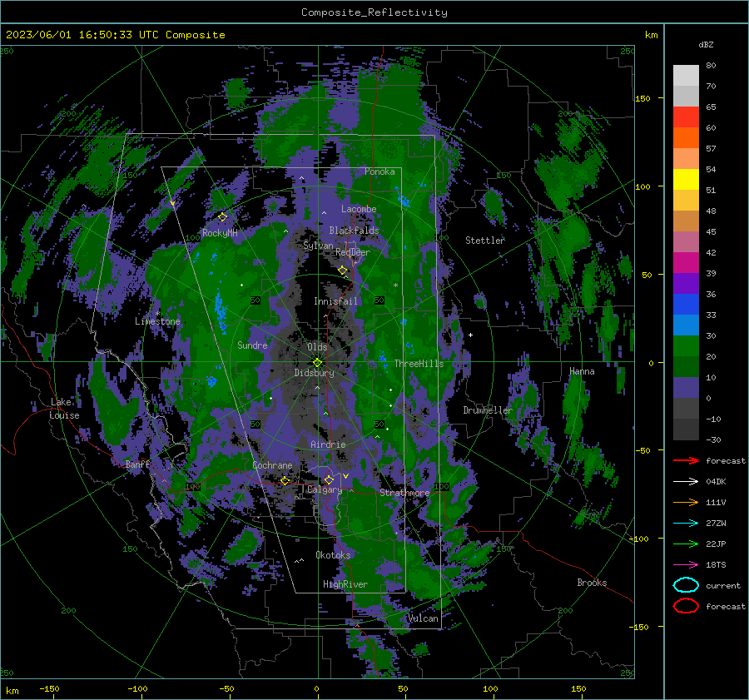Click the Brooks town label
The height and width of the screenshot is (700, 749).
coord(592,583)
